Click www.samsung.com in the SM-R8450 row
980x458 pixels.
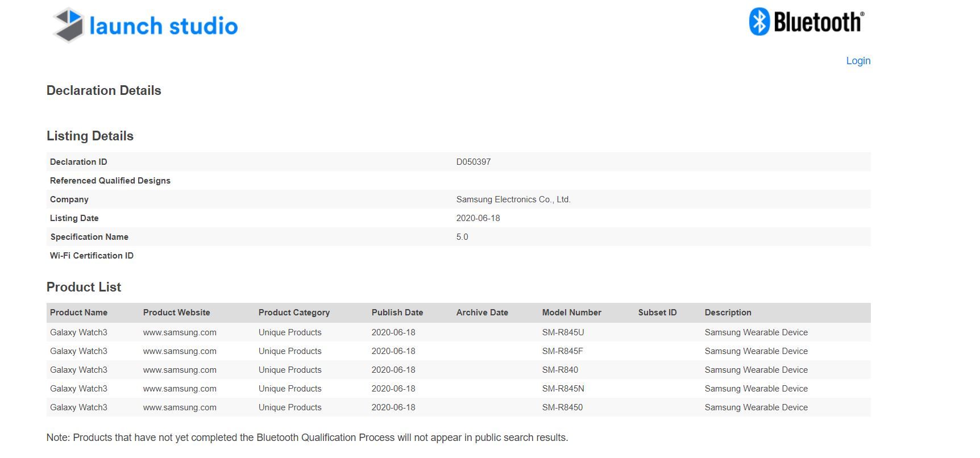pyautogui.click(x=180, y=407)
